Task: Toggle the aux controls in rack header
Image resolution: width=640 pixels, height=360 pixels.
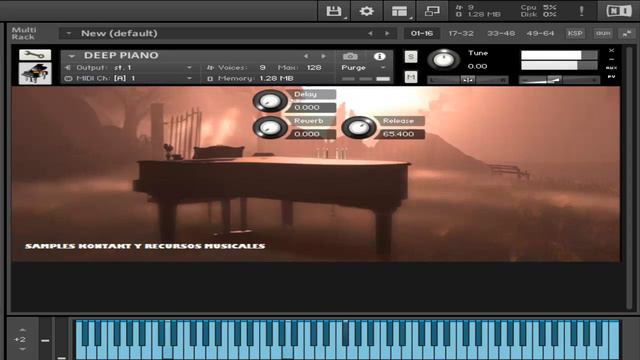Action: pyautogui.click(x=603, y=33)
